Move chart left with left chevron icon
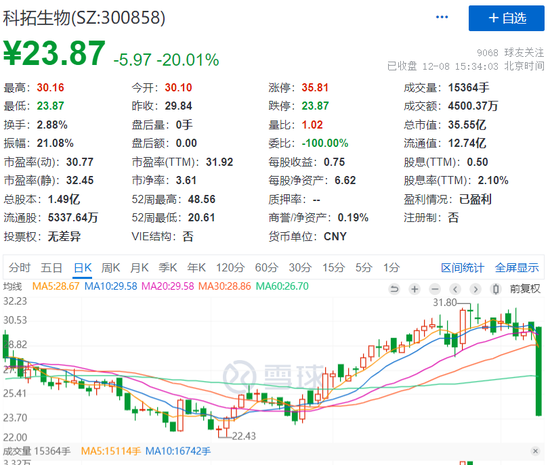Screen dimensions: 550x465 click(x=455, y=289)
